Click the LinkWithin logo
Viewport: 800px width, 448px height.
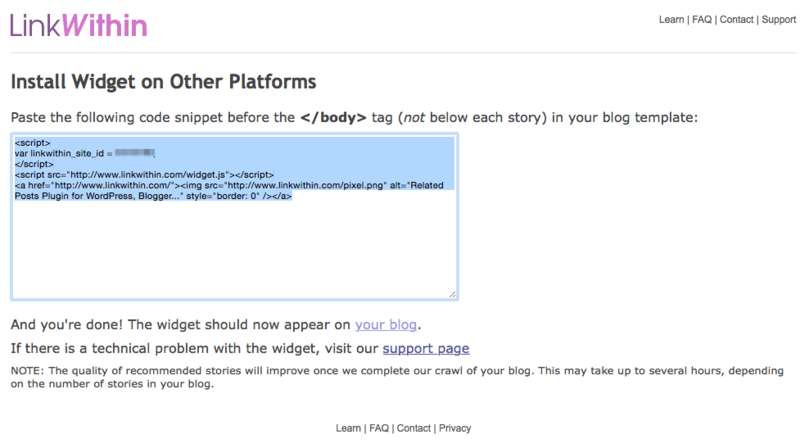[x=79, y=26]
